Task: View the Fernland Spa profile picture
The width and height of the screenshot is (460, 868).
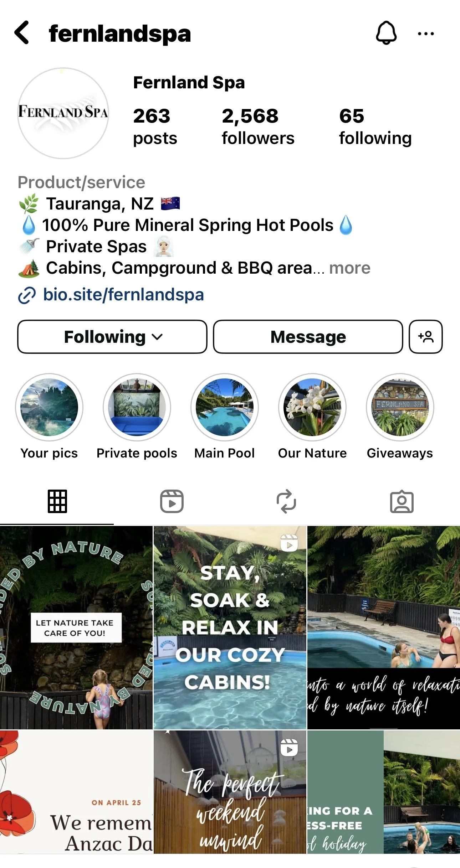Action: pyautogui.click(x=63, y=113)
